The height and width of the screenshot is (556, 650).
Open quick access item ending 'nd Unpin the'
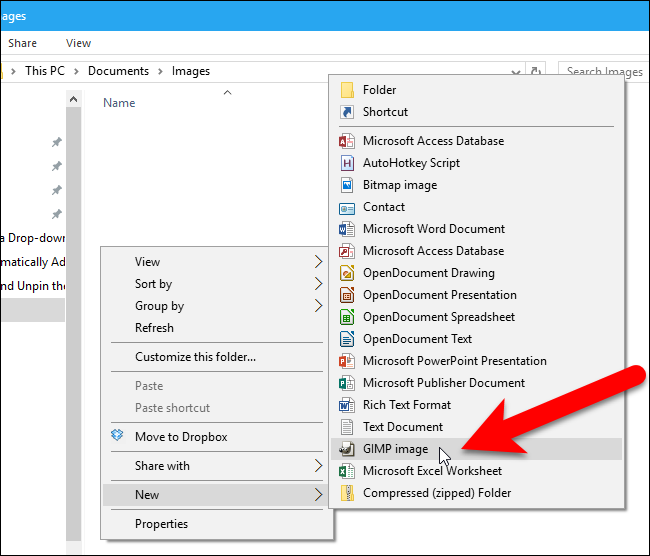click(x=33, y=286)
